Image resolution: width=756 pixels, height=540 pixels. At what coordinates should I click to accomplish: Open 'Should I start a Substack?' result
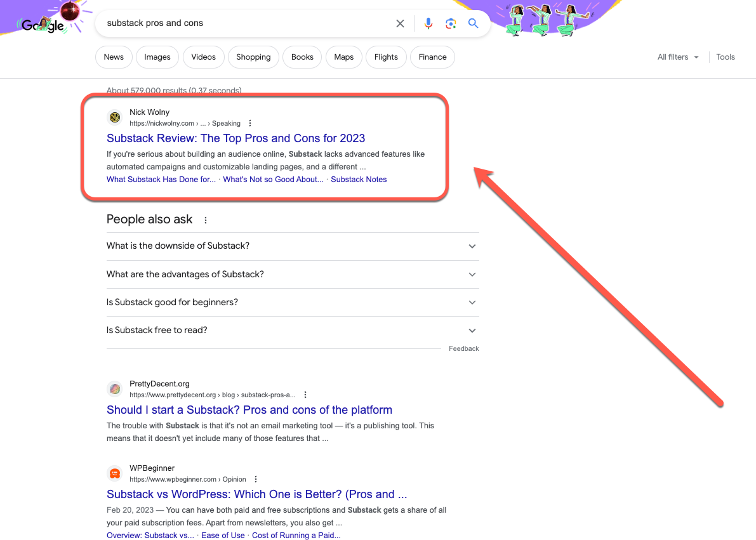[249, 410]
